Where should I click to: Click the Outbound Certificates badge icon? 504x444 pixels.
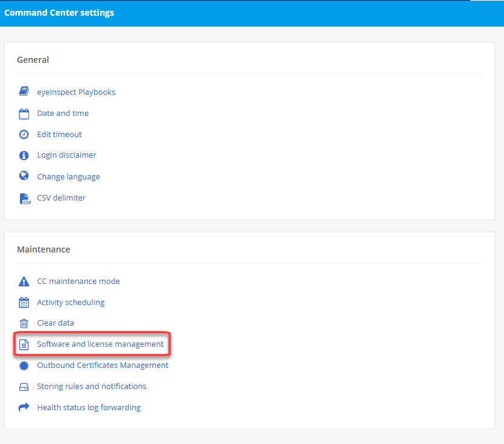pyautogui.click(x=24, y=365)
